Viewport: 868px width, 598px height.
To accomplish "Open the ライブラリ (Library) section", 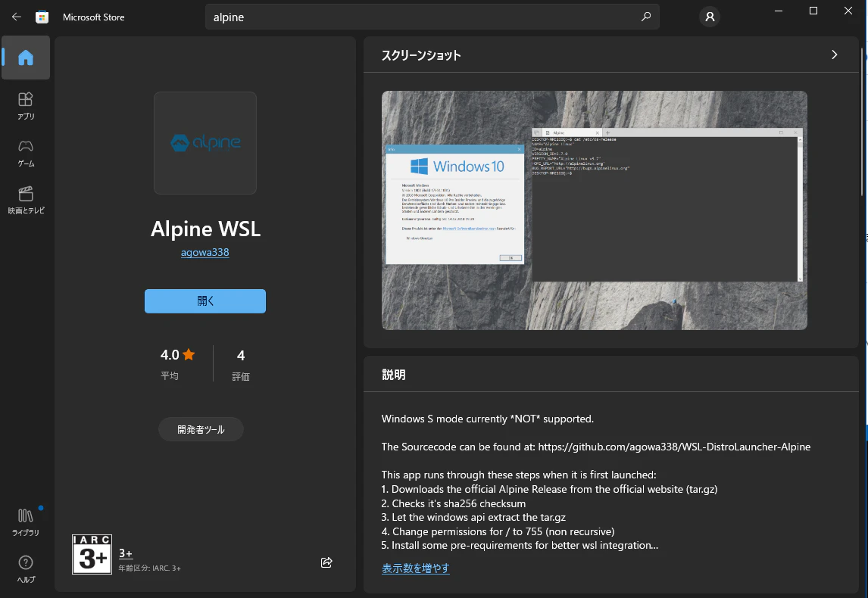I will (x=26, y=521).
